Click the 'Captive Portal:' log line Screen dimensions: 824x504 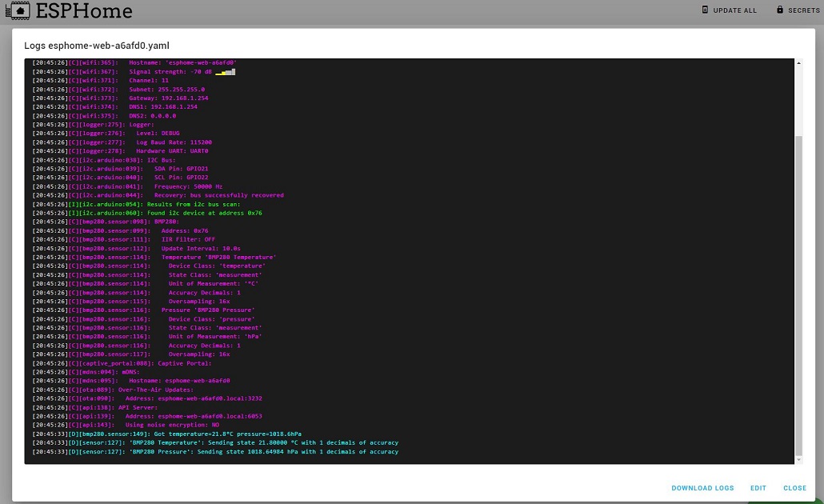(x=122, y=364)
